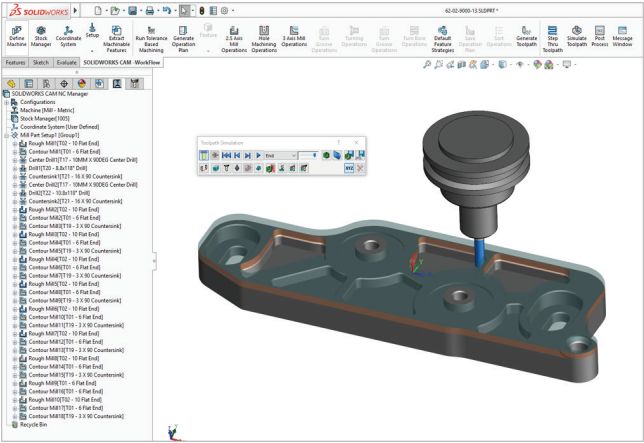This screenshot has height=443, width=644.
Task: Toggle XYZ coordinate display in the simulation dialog
Action: 349,169
